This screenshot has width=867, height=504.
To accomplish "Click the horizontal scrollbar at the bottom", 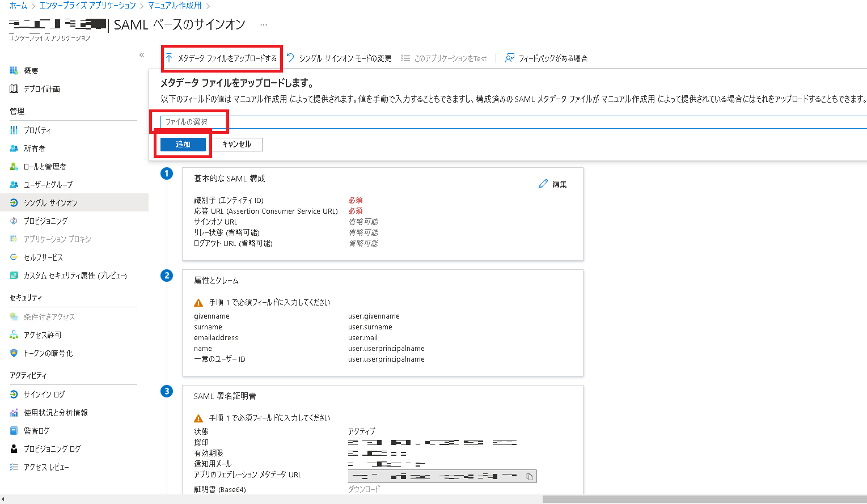I will point(703,499).
